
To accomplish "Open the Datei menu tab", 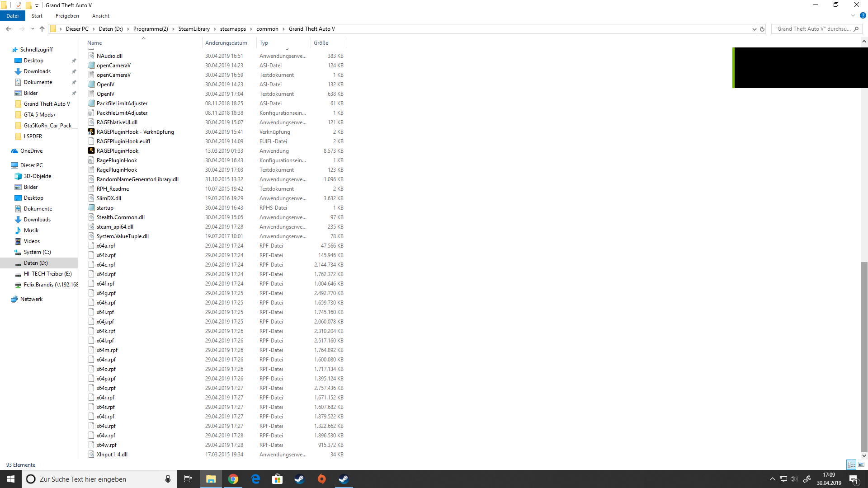I will (x=12, y=16).
